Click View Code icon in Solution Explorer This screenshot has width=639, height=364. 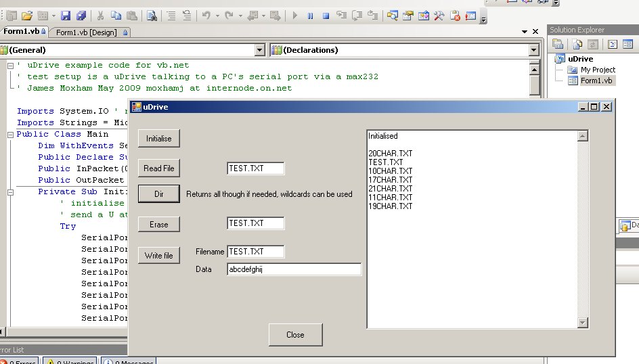pyautogui.click(x=613, y=44)
